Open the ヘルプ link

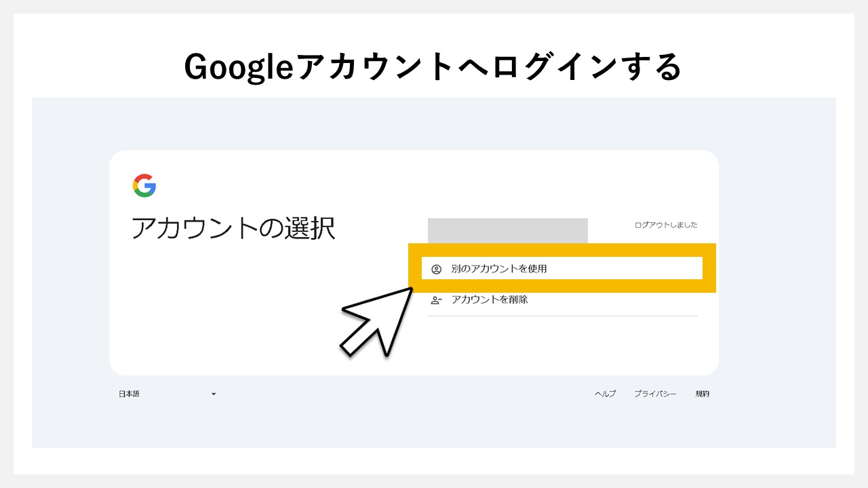click(x=604, y=393)
